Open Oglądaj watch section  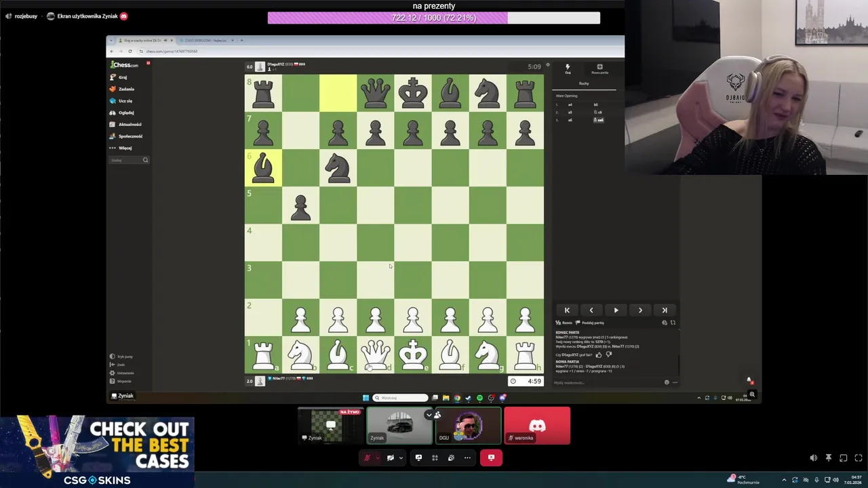click(x=122, y=113)
